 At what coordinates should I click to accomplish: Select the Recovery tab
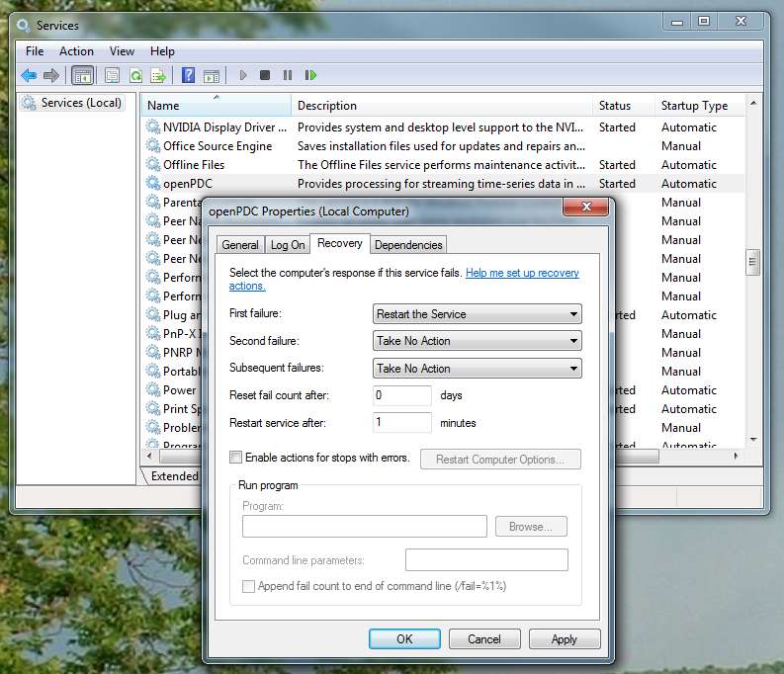tap(340, 243)
